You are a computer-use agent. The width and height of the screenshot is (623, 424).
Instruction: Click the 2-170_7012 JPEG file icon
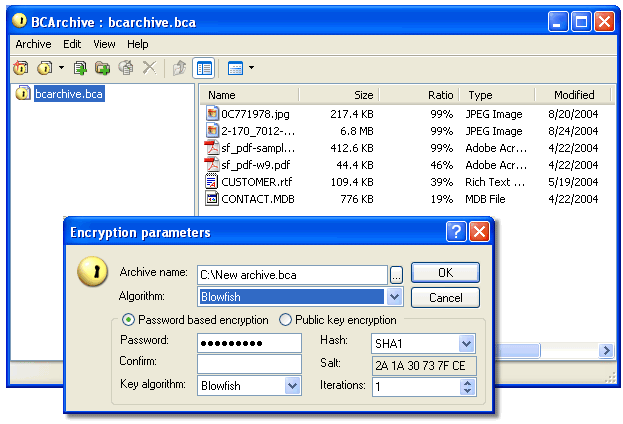212,130
